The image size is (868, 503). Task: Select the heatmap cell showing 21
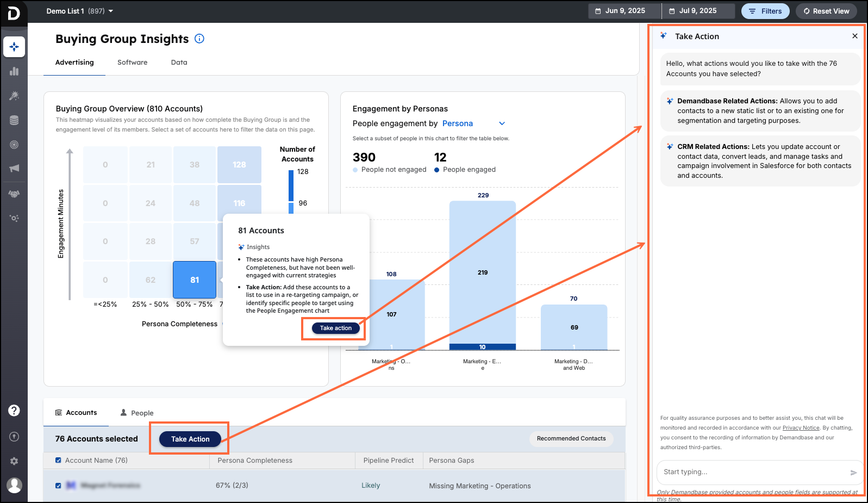(x=150, y=164)
